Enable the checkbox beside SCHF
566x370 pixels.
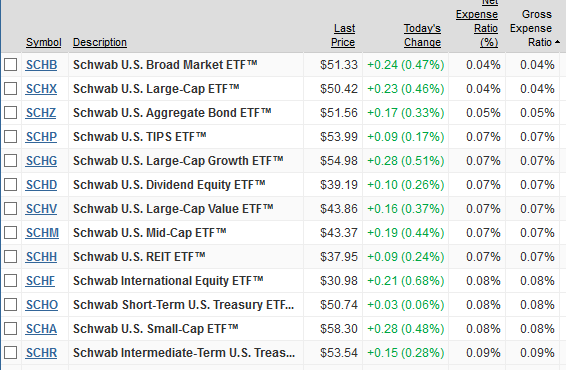(x=10, y=281)
